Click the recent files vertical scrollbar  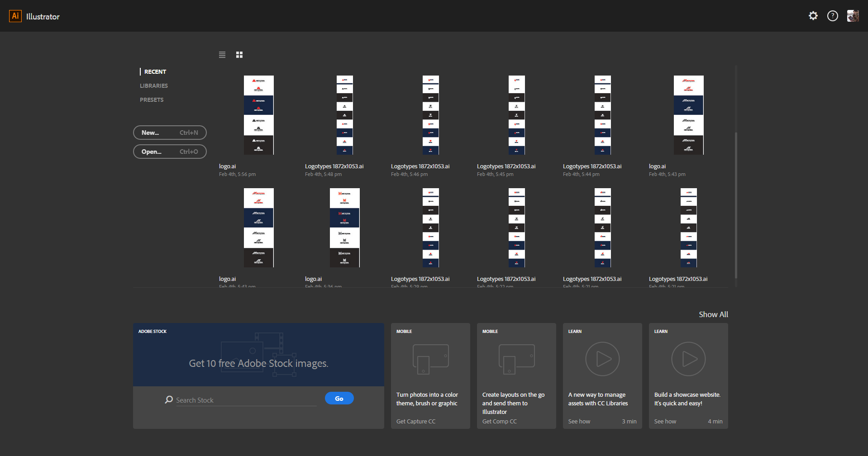(x=736, y=206)
